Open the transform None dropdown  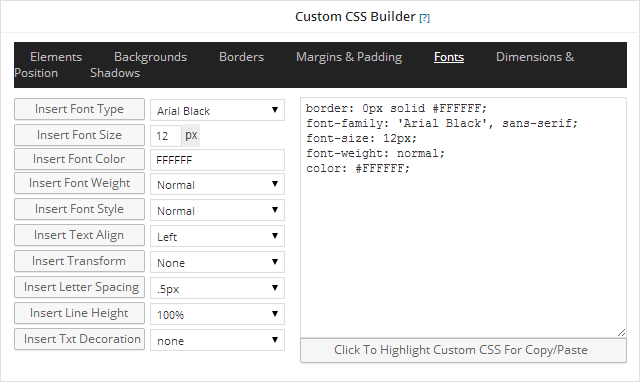point(217,262)
